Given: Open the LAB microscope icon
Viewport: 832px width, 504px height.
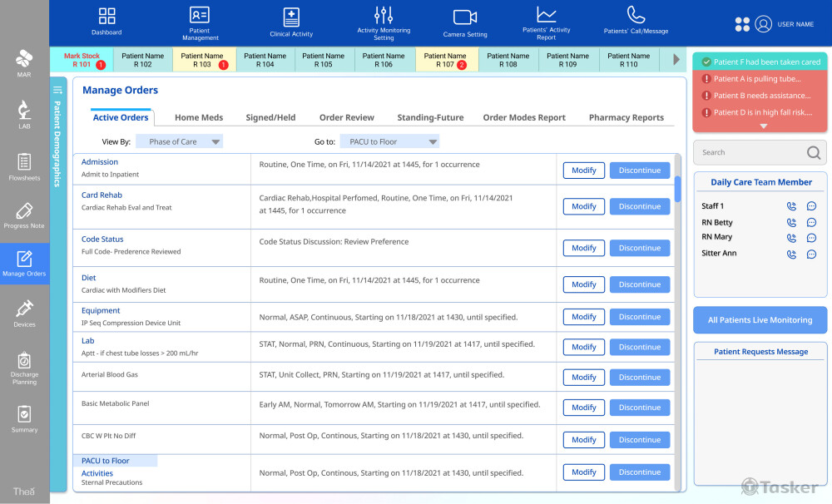Looking at the screenshot, I should (x=24, y=110).
